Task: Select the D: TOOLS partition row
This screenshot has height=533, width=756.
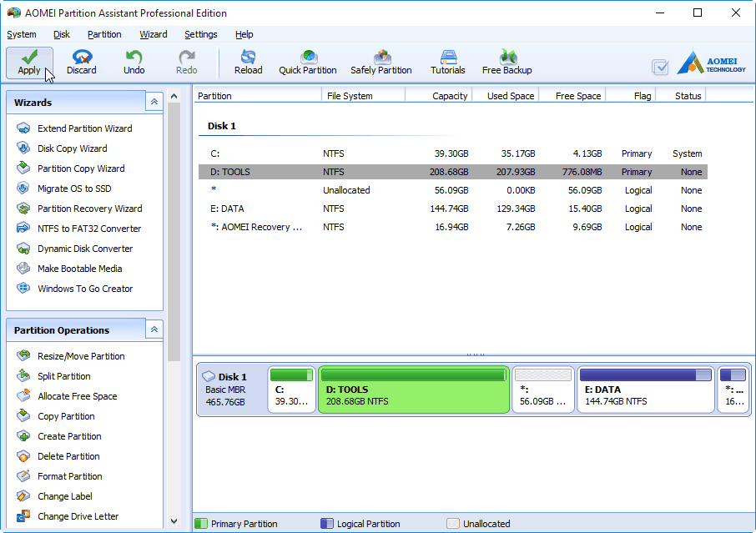Action: point(453,172)
